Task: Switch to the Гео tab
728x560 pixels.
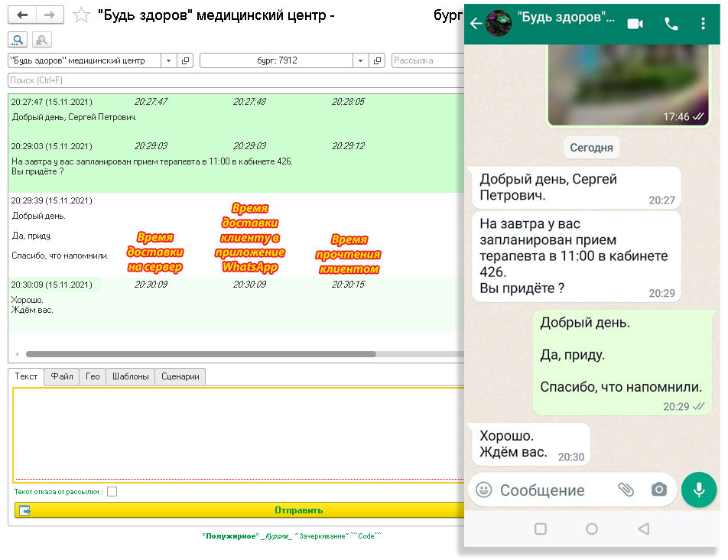Action: click(x=93, y=376)
